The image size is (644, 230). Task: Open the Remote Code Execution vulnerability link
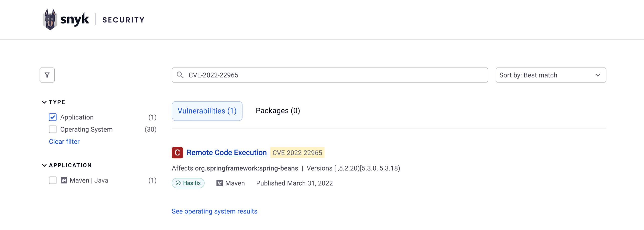(227, 152)
